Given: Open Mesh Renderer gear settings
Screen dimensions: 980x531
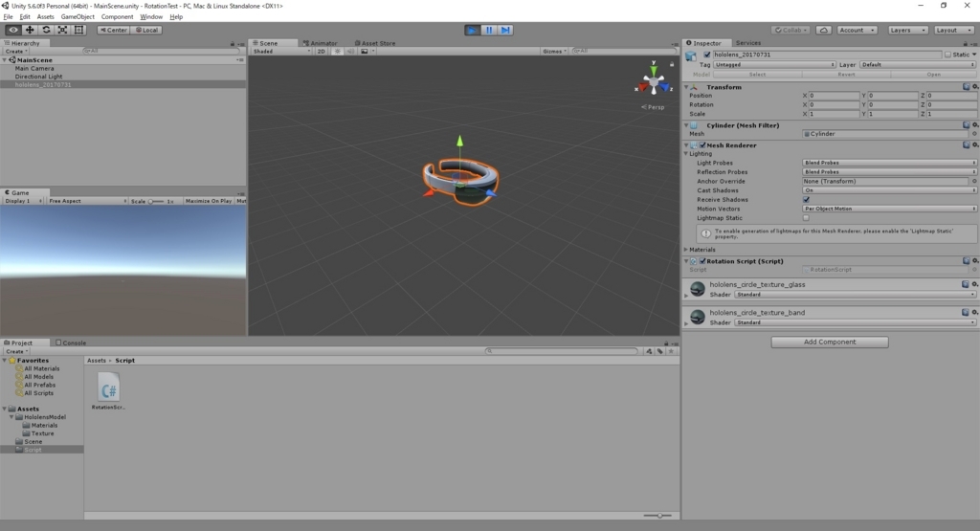Looking at the screenshot, I should coord(975,144).
